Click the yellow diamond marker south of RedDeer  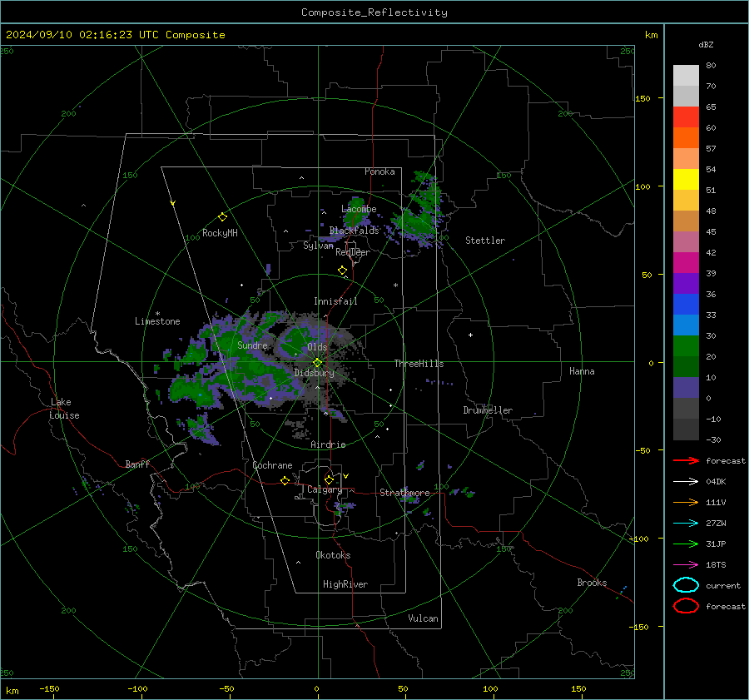tap(342, 271)
